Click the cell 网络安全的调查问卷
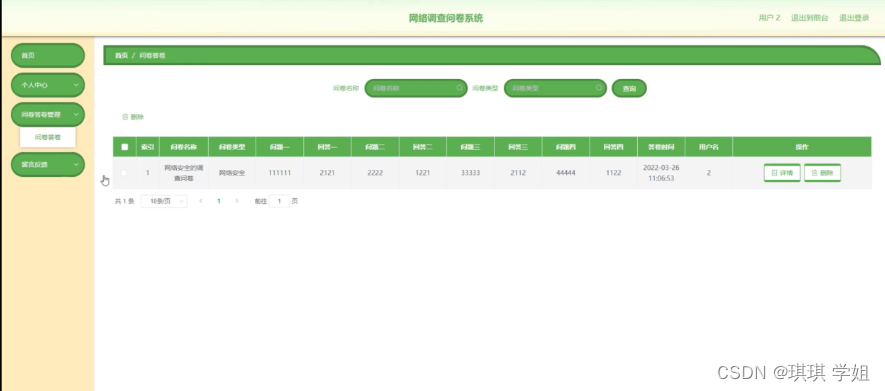Viewport: 885px width, 391px height. [x=184, y=173]
